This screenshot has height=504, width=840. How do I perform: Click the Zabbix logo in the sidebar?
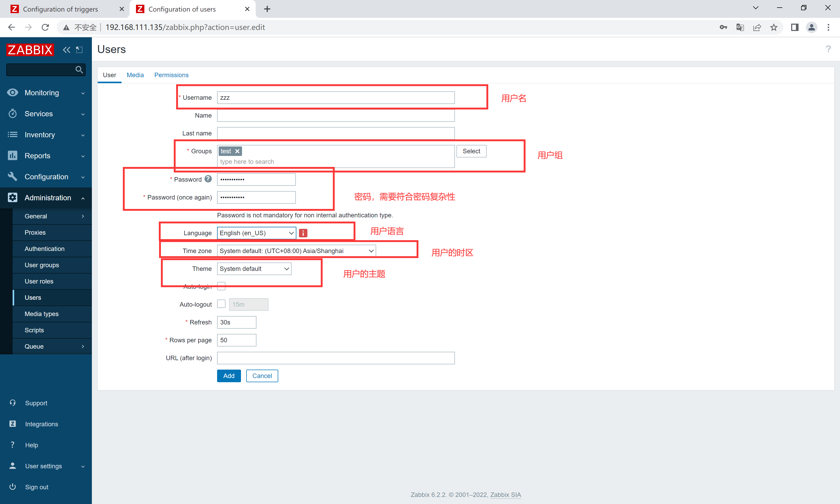coord(30,50)
